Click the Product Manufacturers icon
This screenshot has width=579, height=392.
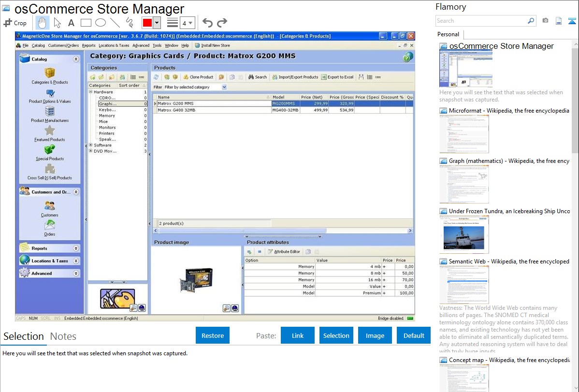click(x=50, y=111)
